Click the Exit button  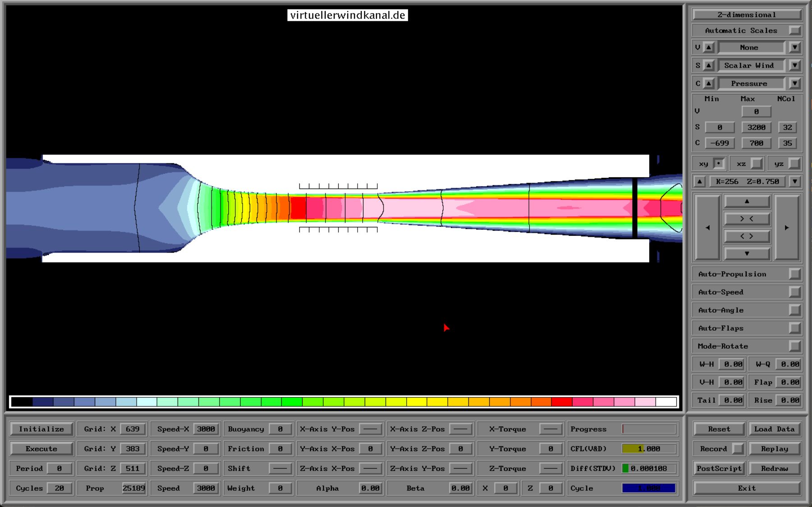point(747,488)
